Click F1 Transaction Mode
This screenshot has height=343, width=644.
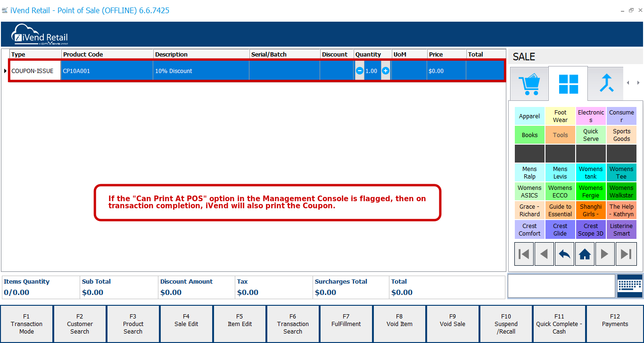pos(26,324)
